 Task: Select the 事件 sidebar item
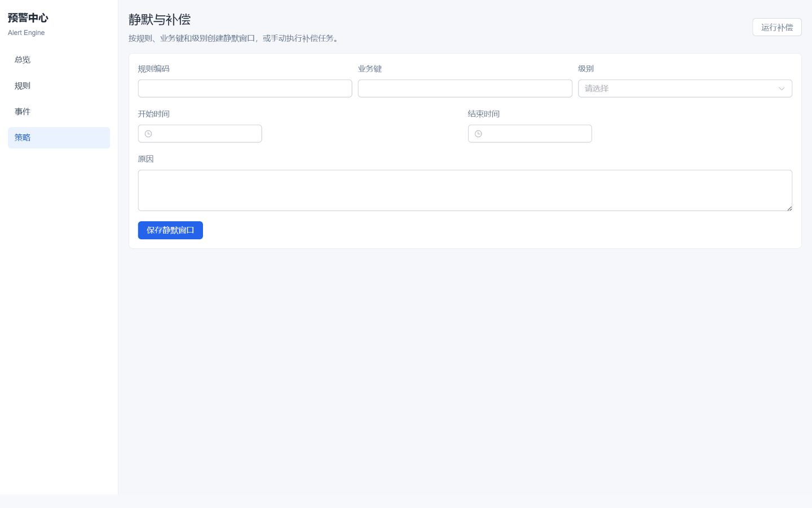pos(59,112)
